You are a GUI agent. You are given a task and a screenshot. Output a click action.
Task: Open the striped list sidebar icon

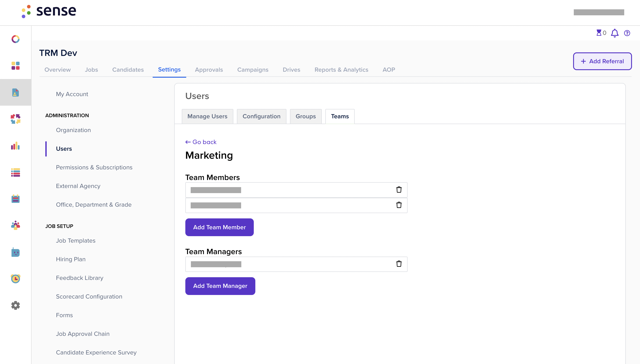tap(16, 172)
